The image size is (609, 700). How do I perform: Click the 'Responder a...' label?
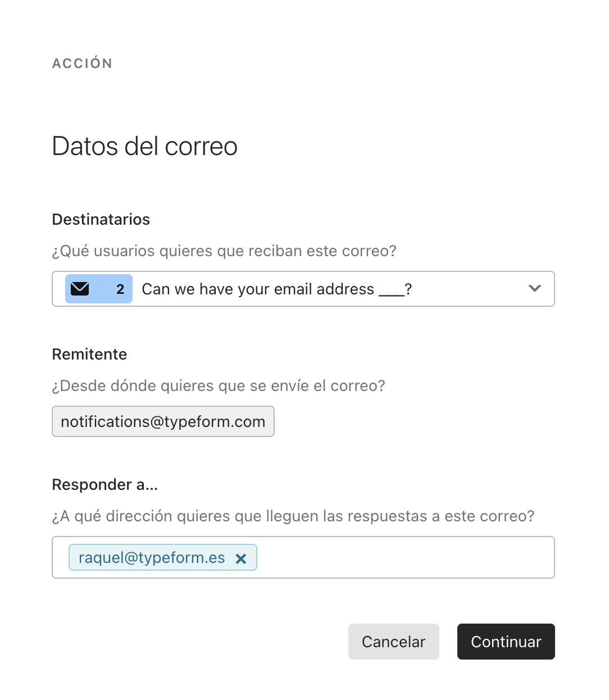coord(105,484)
